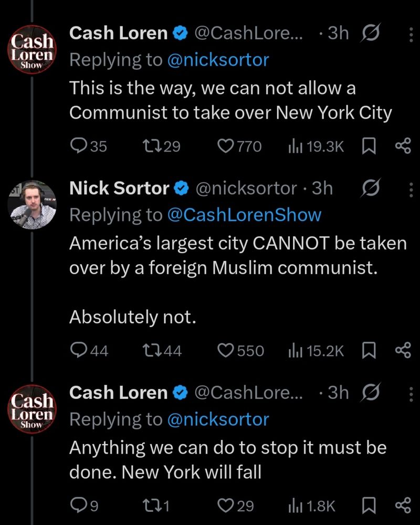Screen dimensions: 420x525
Task: Open more options on Nick Sortor's tweet
Action: tap(411, 189)
